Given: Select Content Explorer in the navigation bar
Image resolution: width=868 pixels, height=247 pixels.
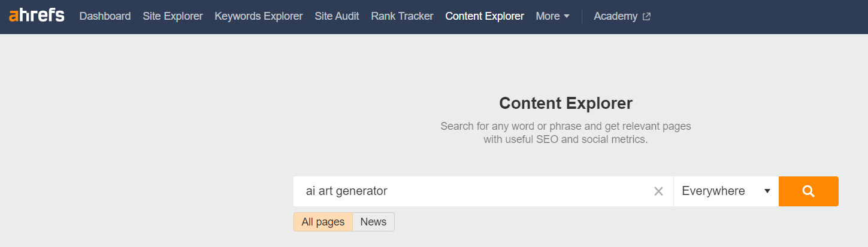Looking at the screenshot, I should (485, 16).
